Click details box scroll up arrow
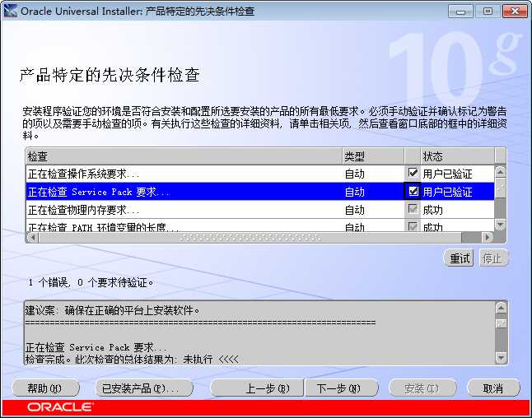Viewport: 532px width, 418px height. [502, 308]
